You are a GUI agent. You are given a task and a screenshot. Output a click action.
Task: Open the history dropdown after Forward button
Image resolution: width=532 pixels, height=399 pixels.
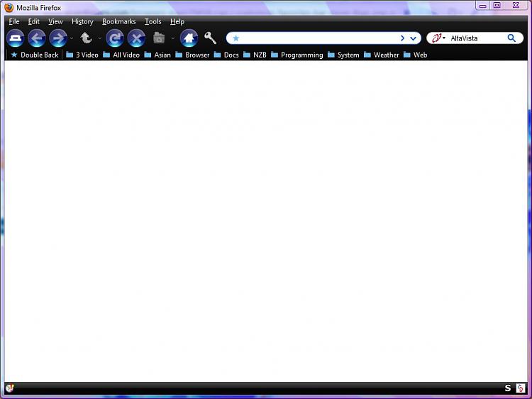click(72, 38)
